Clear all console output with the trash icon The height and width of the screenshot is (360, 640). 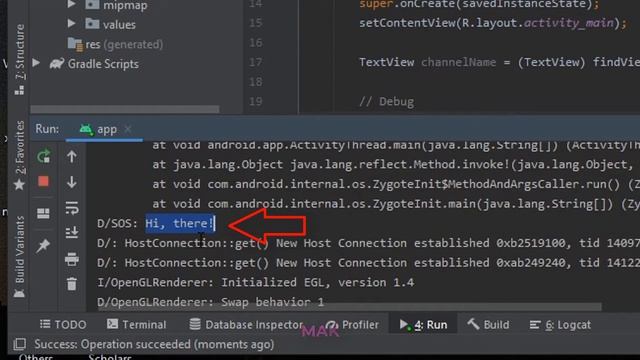pyautogui.click(x=72, y=283)
